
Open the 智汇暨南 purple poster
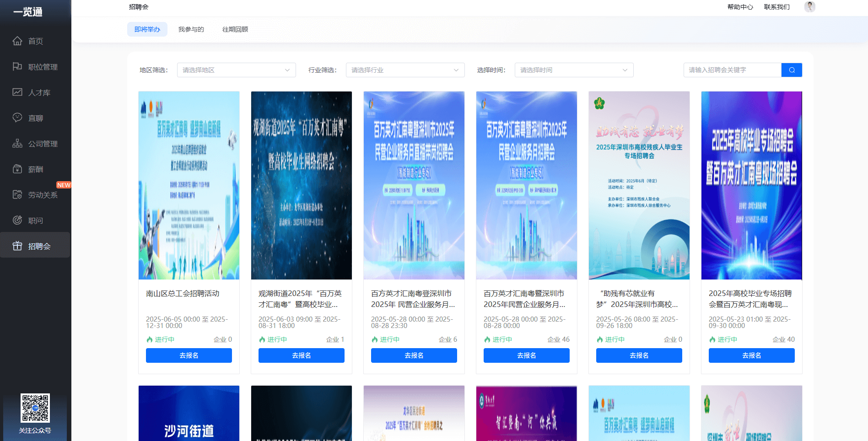click(527, 413)
